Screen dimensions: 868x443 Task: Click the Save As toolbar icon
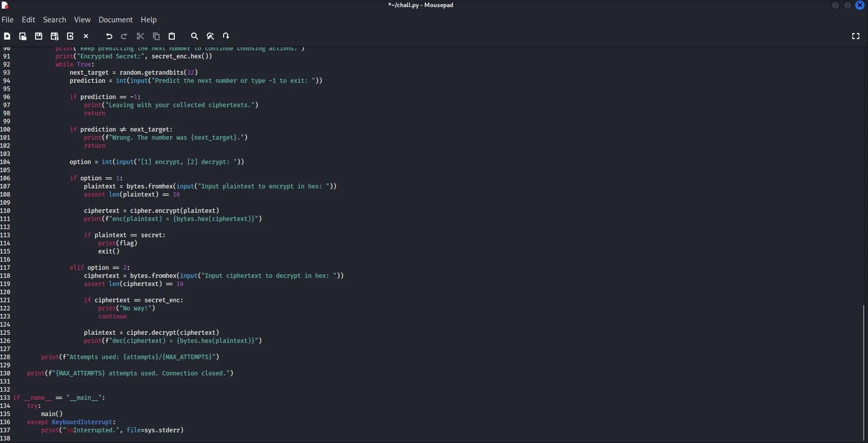[x=54, y=36]
